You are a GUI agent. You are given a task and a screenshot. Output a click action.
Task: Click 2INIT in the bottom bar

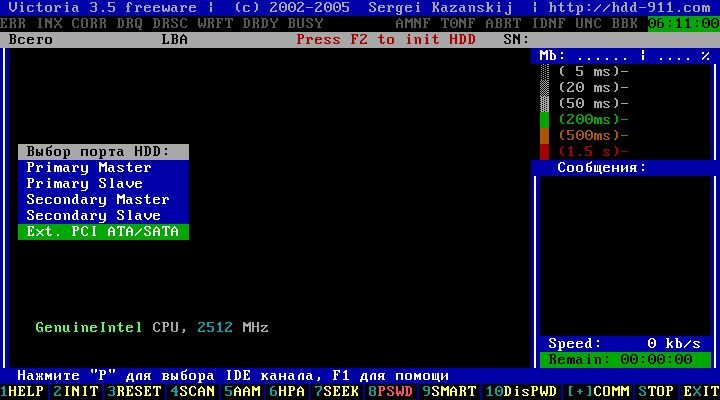76,392
